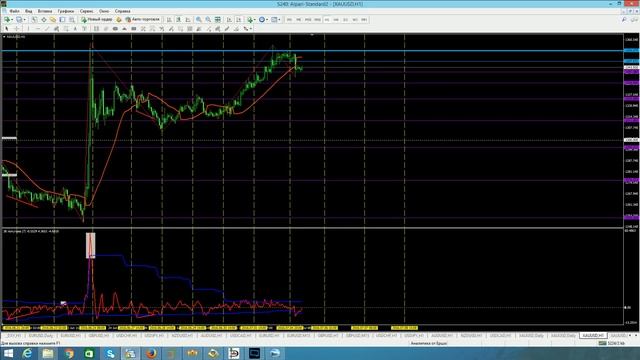
Task: Select the Vertical Line drawing tool
Action: pyautogui.click(x=28, y=29)
